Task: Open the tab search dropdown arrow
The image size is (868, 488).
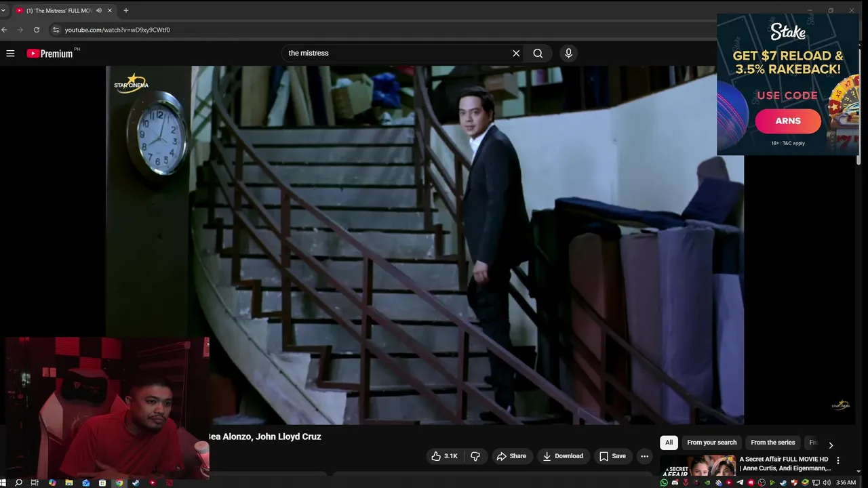Action: [x=3, y=10]
